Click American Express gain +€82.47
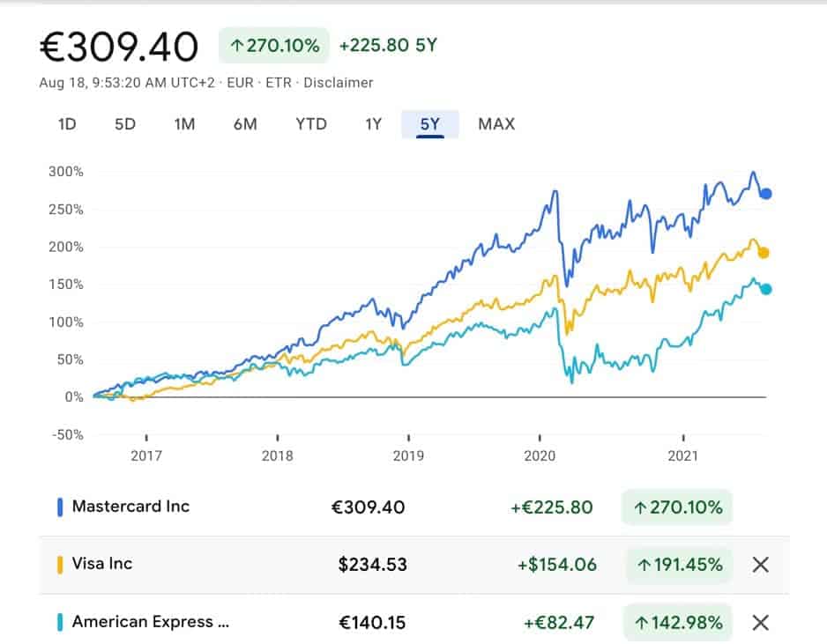 559,623
